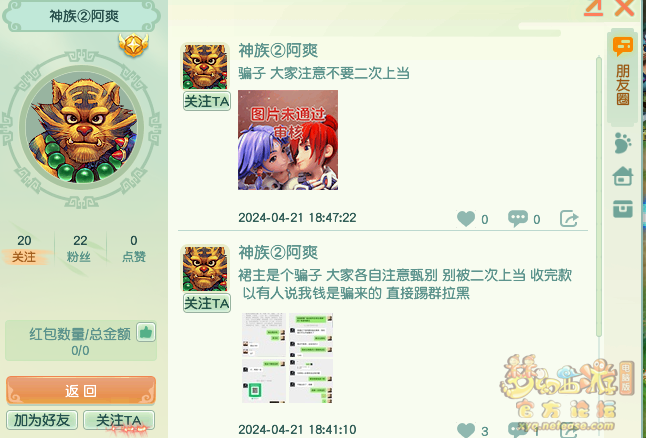Open the chat screenshots thumbnail in second post
Viewport: 646px width, 438px height.
tap(288, 358)
